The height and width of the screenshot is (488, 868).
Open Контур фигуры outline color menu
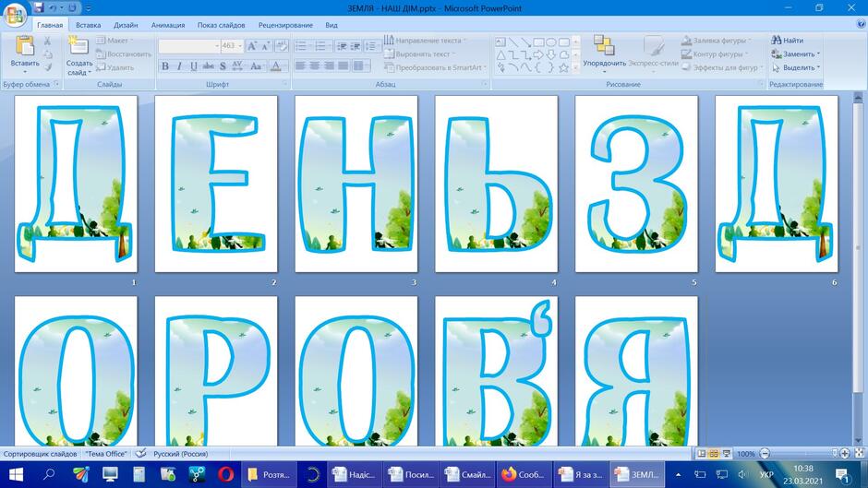715,54
